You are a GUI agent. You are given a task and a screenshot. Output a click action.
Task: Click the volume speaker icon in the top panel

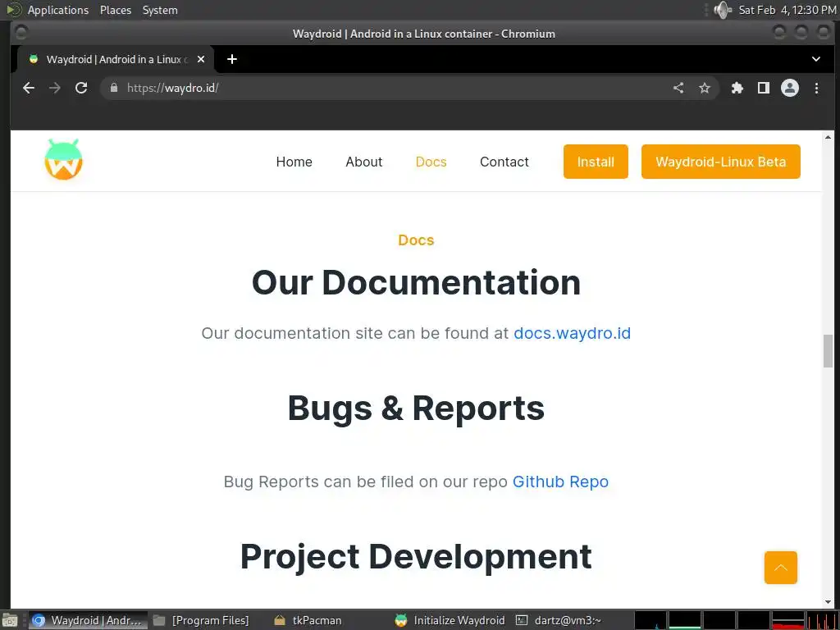[x=723, y=10]
